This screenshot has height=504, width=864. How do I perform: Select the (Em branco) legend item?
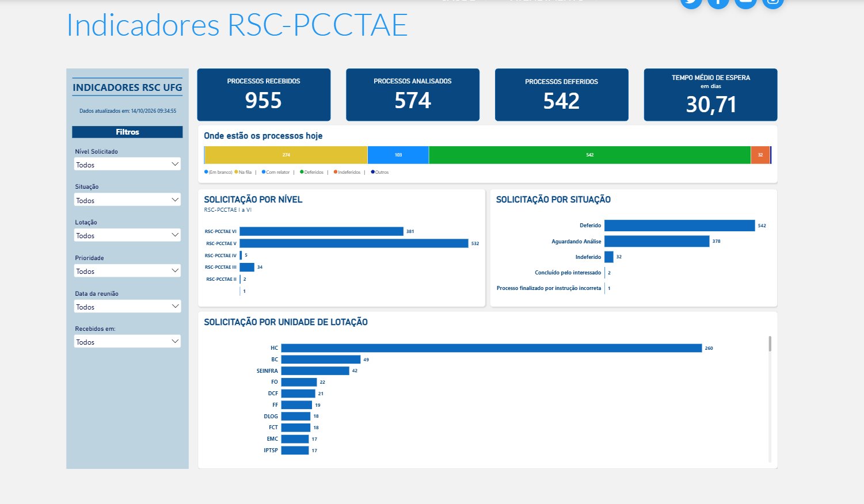tap(218, 172)
